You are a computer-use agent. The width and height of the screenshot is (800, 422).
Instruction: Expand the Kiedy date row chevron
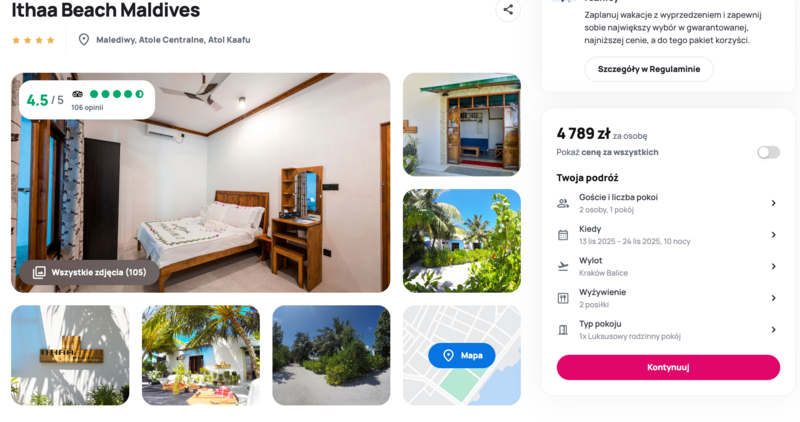click(773, 235)
